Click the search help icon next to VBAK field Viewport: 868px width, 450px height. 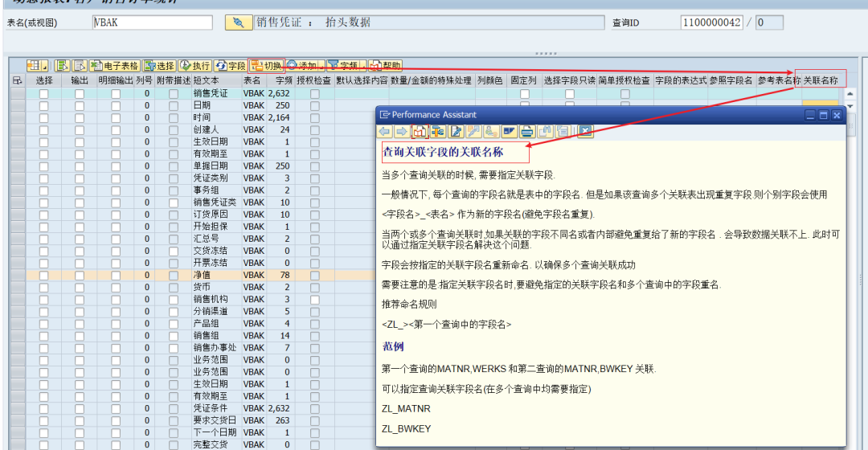[239, 22]
